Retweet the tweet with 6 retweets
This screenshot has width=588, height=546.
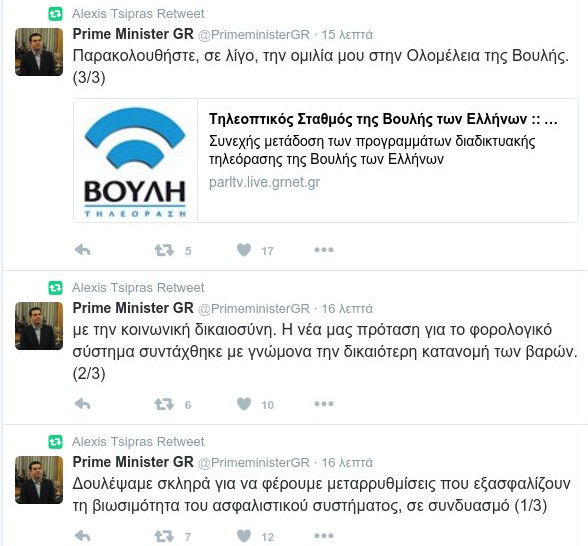coord(164,404)
